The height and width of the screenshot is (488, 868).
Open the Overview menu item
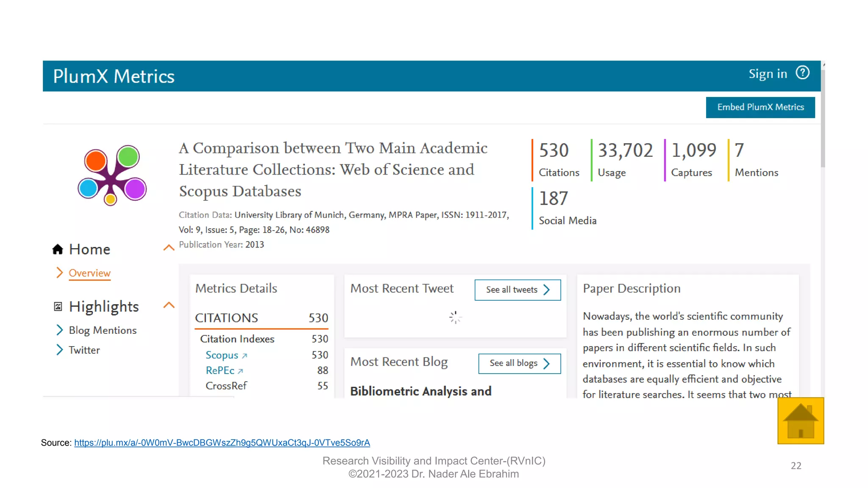click(x=89, y=273)
